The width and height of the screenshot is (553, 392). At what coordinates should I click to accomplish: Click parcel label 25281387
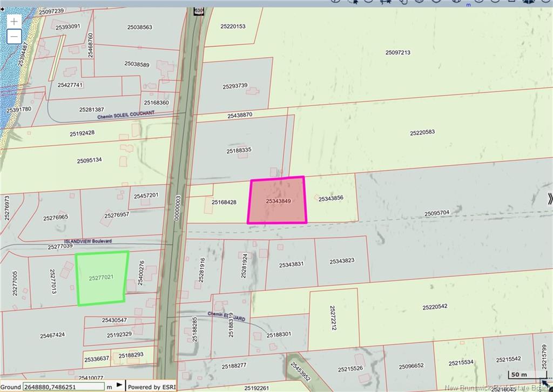(x=92, y=110)
